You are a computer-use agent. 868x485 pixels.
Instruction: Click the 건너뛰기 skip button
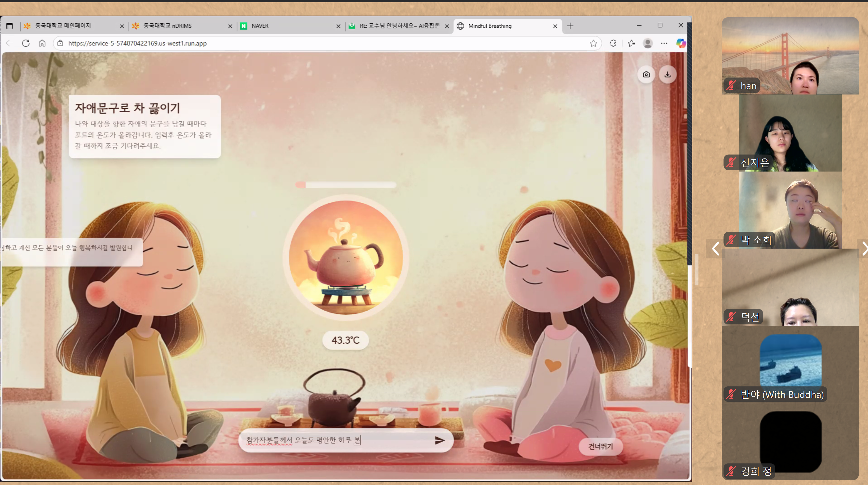(600, 446)
